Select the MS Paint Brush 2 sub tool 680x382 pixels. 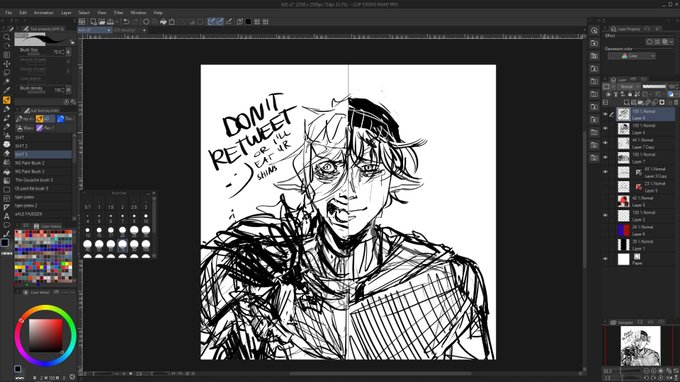pos(43,163)
